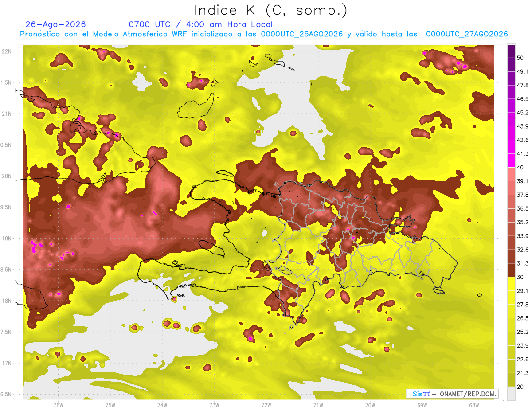The image size is (532, 411).
Task: Click the colorbar value "31.3"
Action: (522, 263)
